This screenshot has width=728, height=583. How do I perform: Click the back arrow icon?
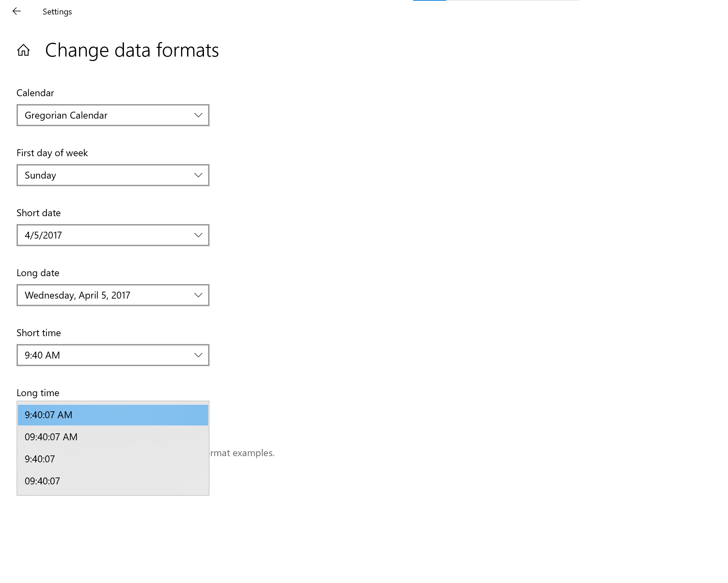(x=17, y=11)
